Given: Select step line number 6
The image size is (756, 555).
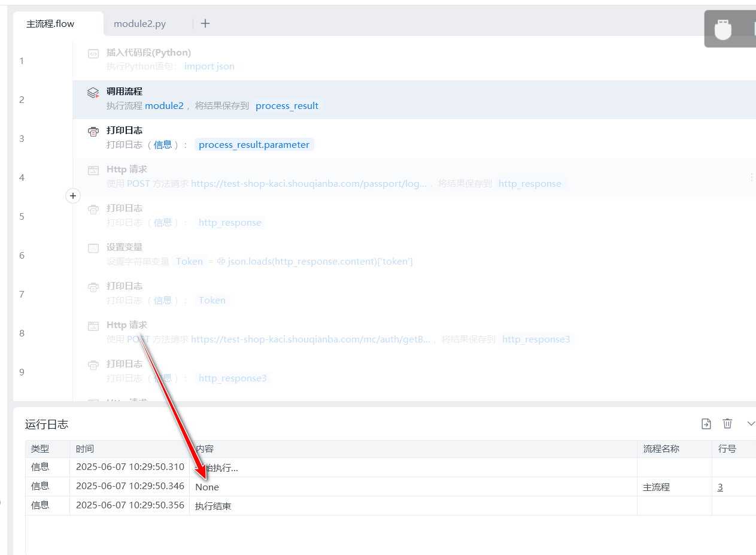Looking at the screenshot, I should coord(22,256).
